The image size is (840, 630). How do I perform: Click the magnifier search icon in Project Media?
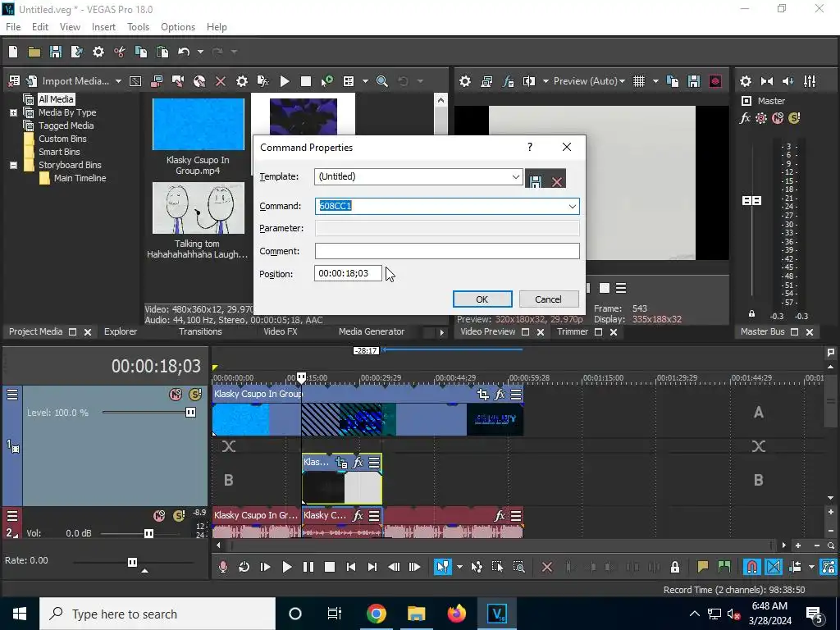(382, 81)
